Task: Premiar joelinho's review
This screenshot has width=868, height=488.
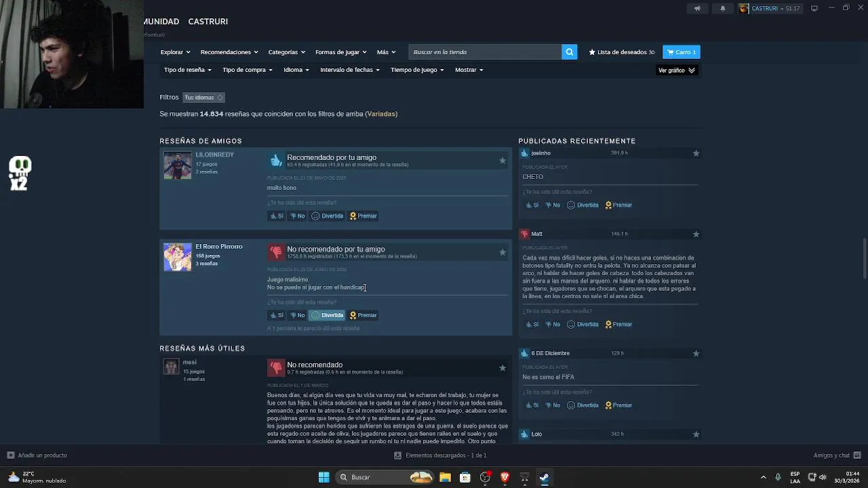Action: coord(618,205)
